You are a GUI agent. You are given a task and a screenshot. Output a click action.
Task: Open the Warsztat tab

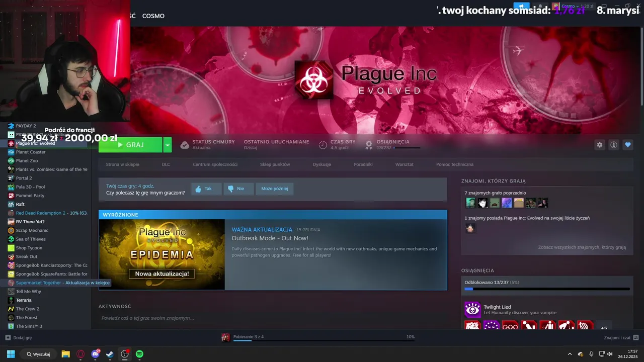[404, 164]
